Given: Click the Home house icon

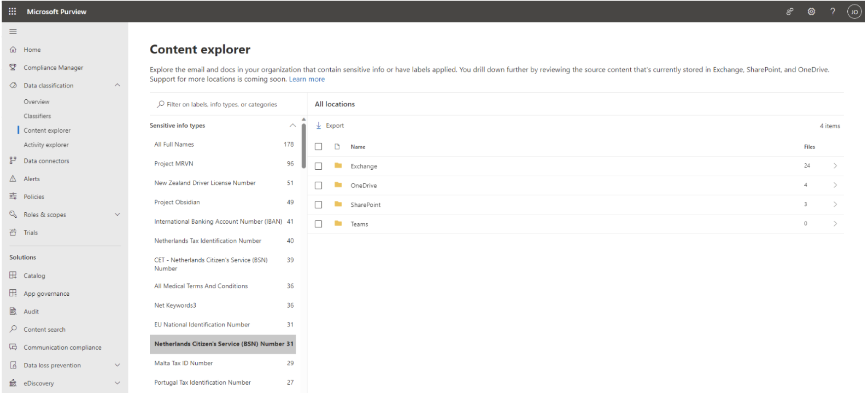Looking at the screenshot, I should click(13, 49).
